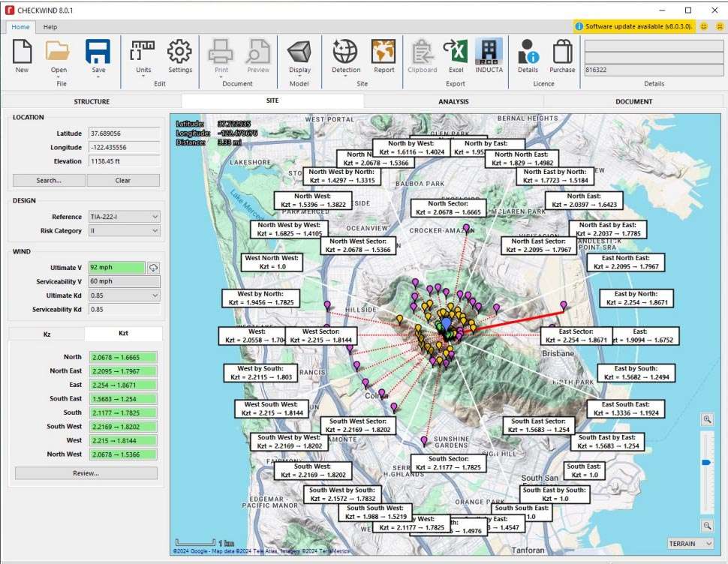This screenshot has width=728, height=564.
Task: Select the Kz tab
Action: tap(46, 334)
